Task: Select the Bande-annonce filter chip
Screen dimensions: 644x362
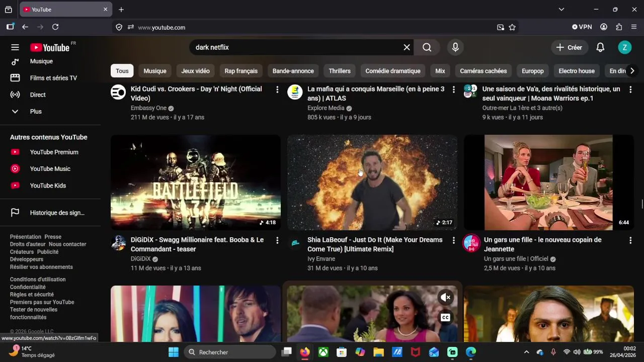Action: (293, 71)
